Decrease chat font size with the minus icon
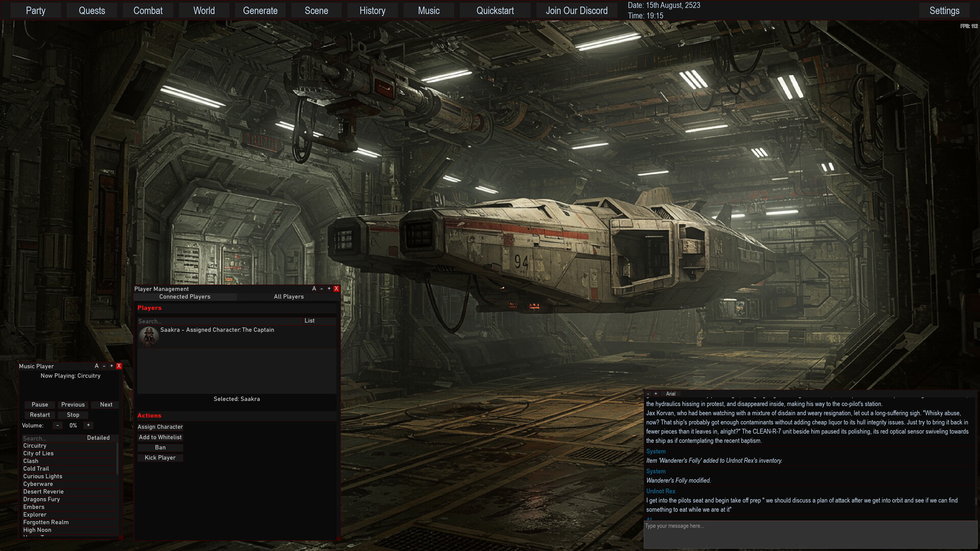Image resolution: width=980 pixels, height=551 pixels. (x=648, y=393)
